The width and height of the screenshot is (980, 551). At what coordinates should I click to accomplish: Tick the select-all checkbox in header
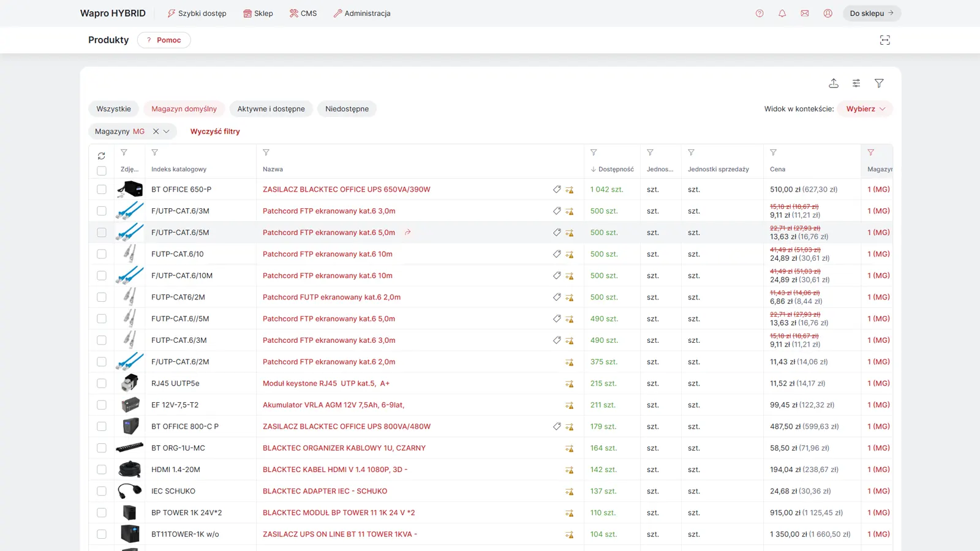[101, 171]
